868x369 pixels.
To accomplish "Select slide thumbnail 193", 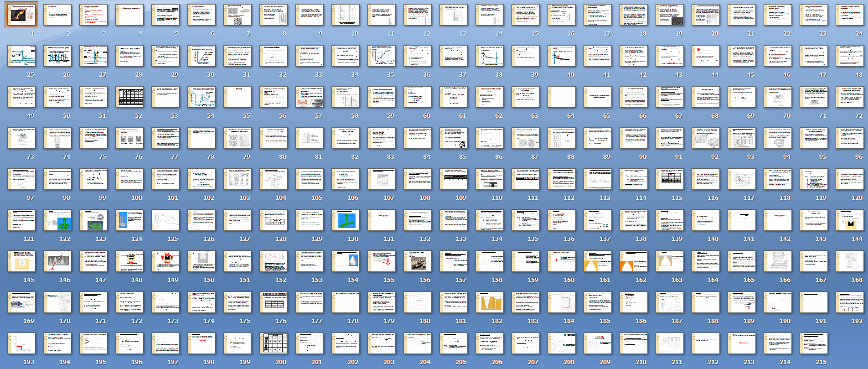I will (x=21, y=343).
